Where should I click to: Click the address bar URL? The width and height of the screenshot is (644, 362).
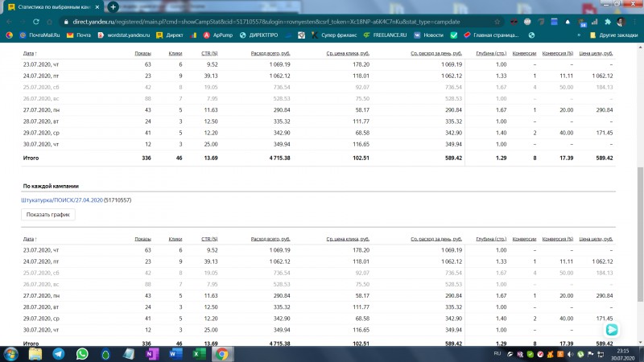[266, 22]
